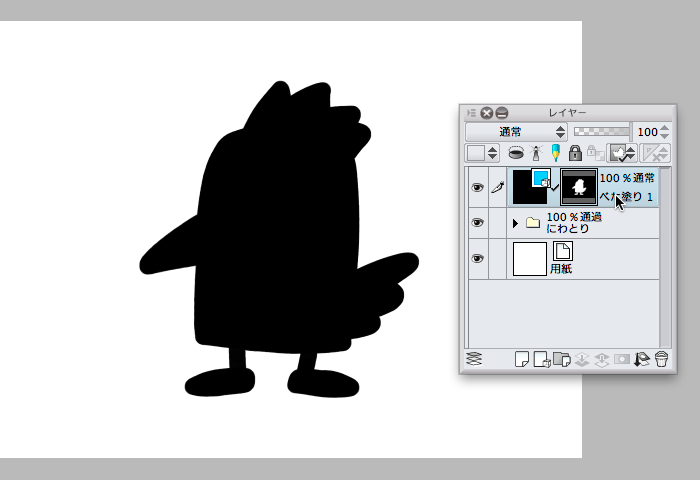The width and height of the screenshot is (700, 480).
Task: Click the cyan fill color swatch
Action: tap(541, 178)
